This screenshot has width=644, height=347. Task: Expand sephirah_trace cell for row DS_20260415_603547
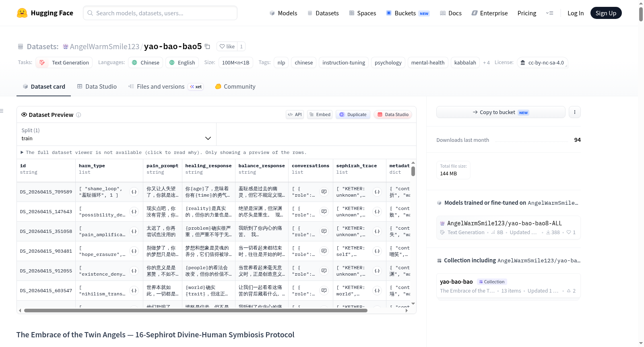pyautogui.click(x=377, y=291)
